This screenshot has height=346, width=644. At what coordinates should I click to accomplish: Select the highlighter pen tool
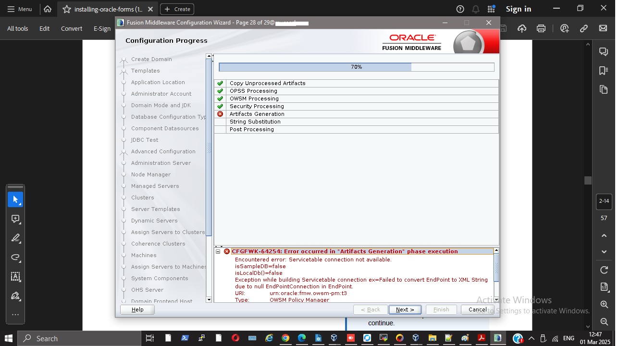pos(15,238)
